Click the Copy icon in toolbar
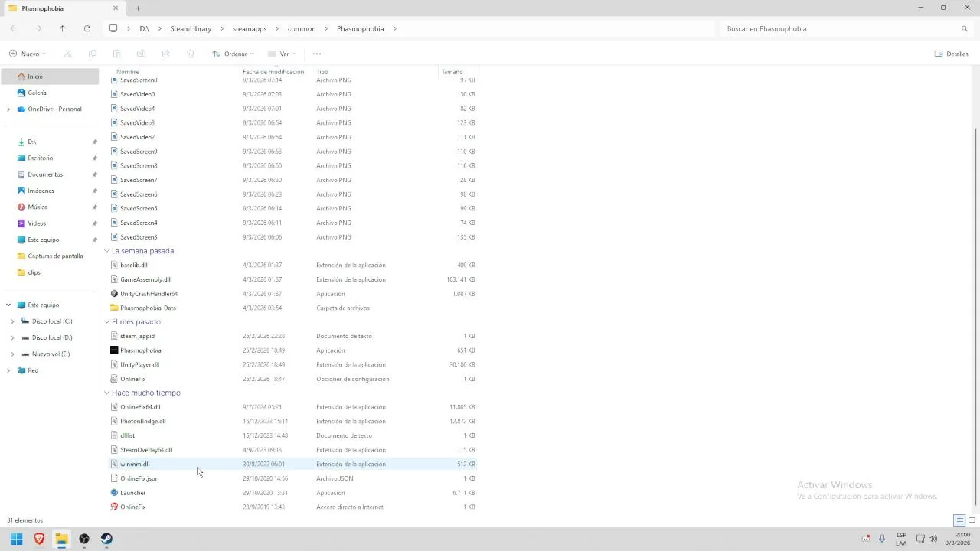The height and width of the screenshot is (551, 980). [93, 54]
